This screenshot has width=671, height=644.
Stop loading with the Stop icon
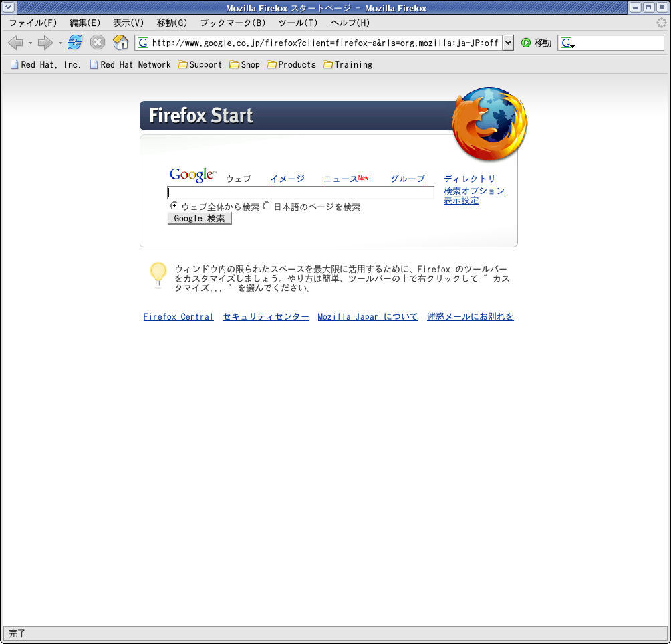pos(98,42)
